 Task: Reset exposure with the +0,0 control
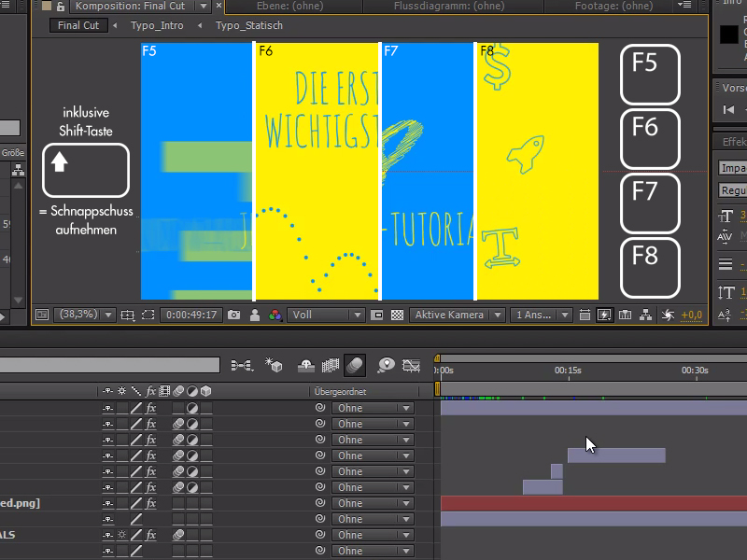point(690,315)
